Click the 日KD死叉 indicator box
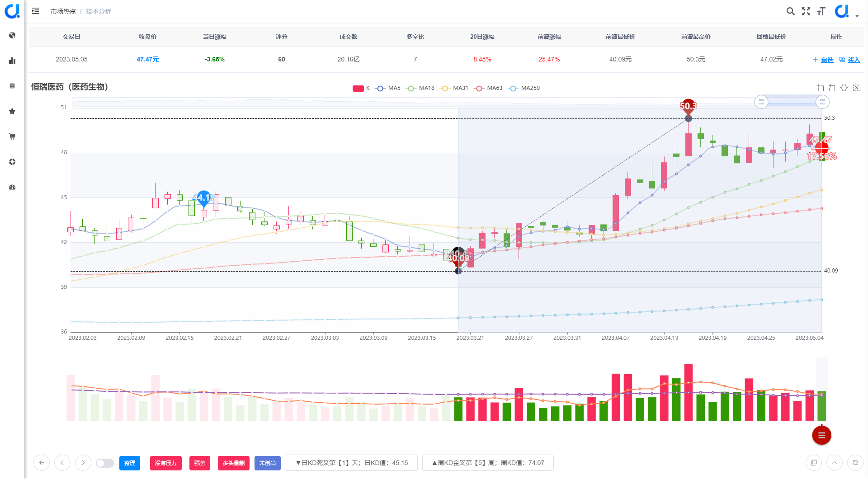The image size is (868, 479). [x=352, y=463]
